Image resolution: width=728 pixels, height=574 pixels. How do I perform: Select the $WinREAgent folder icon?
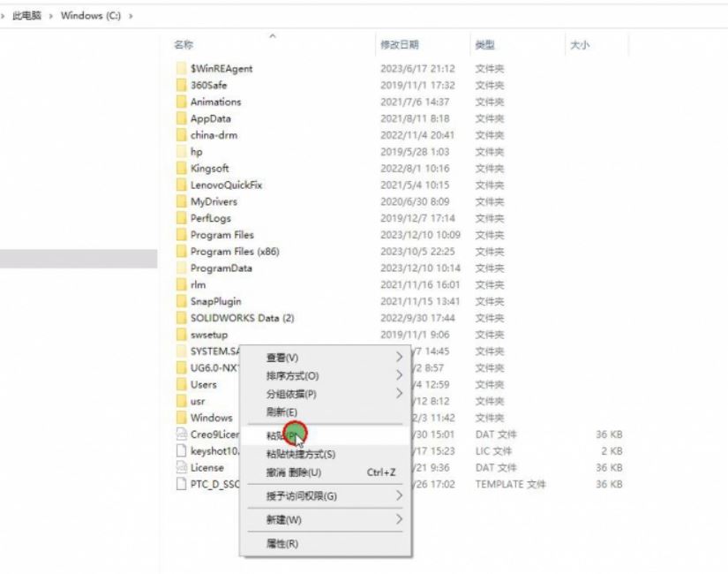181,69
